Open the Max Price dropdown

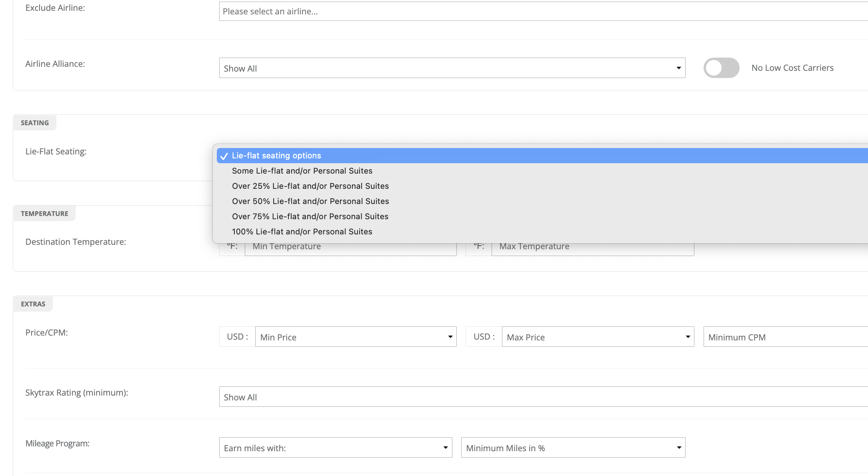click(597, 337)
